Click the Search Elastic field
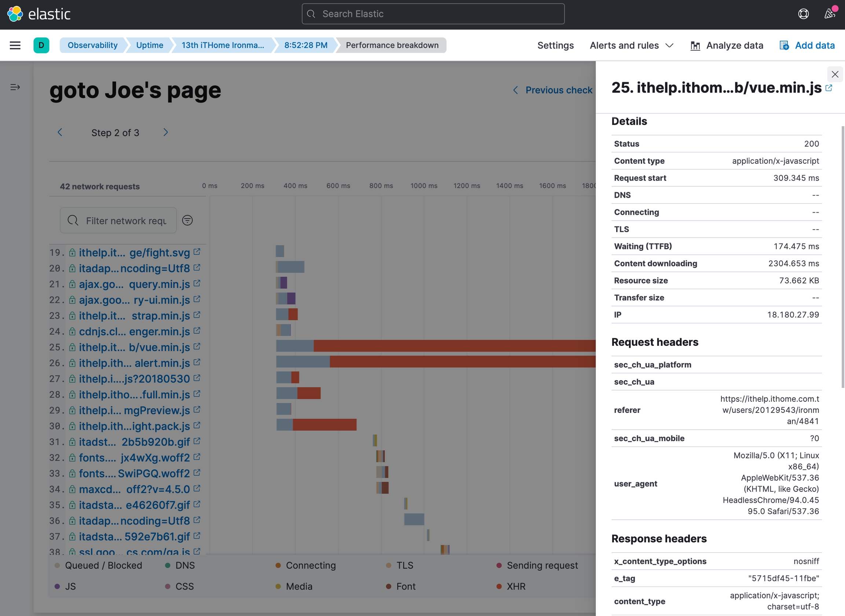Screen dimensions: 845x616 point(433,14)
